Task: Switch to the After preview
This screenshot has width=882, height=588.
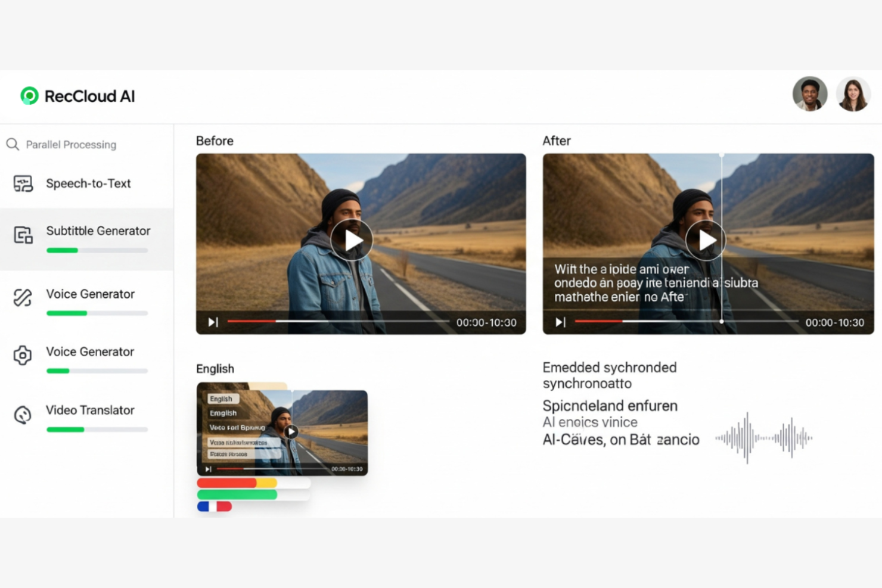Action: coord(557,141)
